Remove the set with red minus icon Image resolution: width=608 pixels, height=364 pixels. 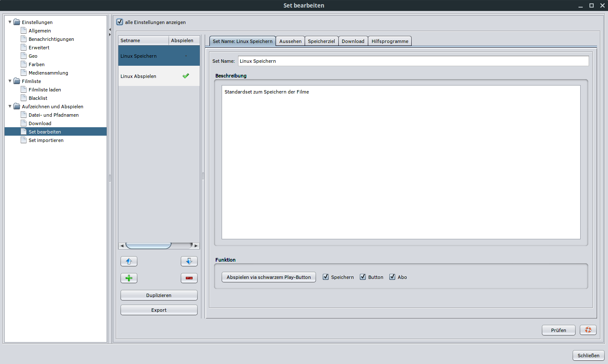coord(189,278)
